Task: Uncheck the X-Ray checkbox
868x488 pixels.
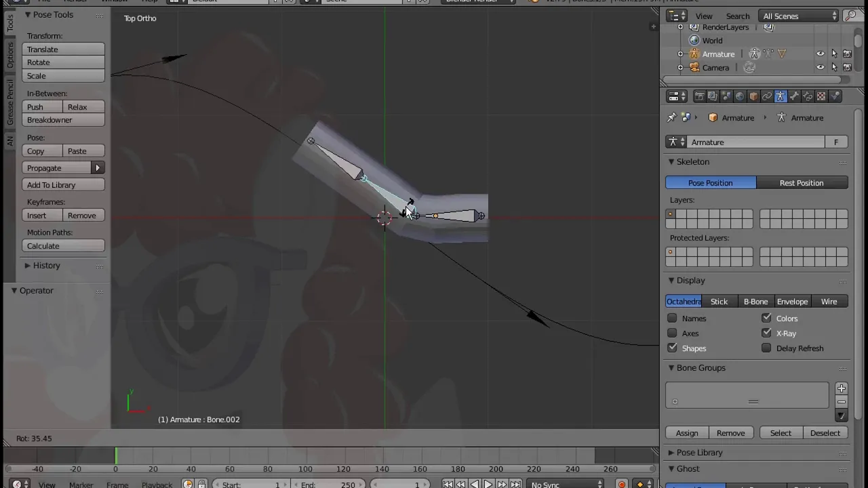Action: pyautogui.click(x=766, y=333)
